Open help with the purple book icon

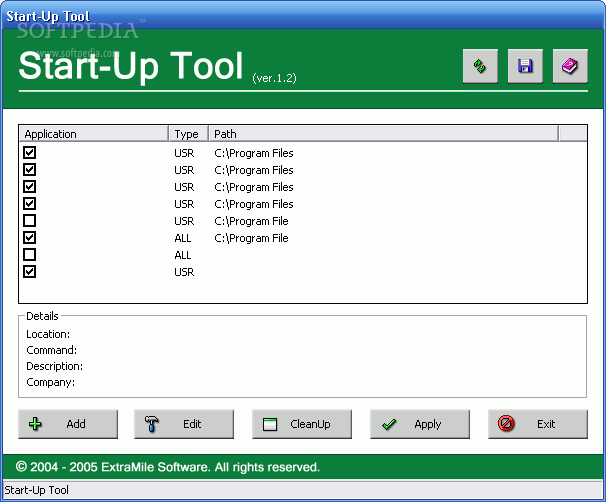point(570,66)
